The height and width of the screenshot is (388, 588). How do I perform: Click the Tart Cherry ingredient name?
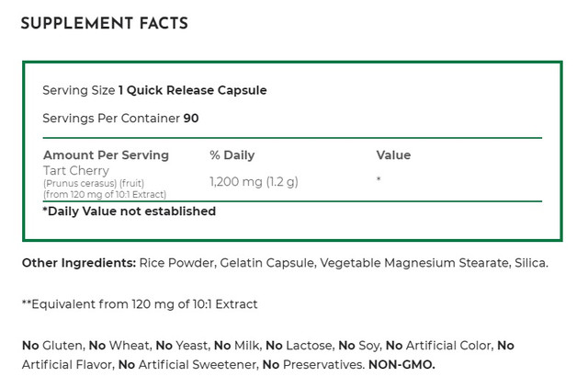tap(76, 170)
